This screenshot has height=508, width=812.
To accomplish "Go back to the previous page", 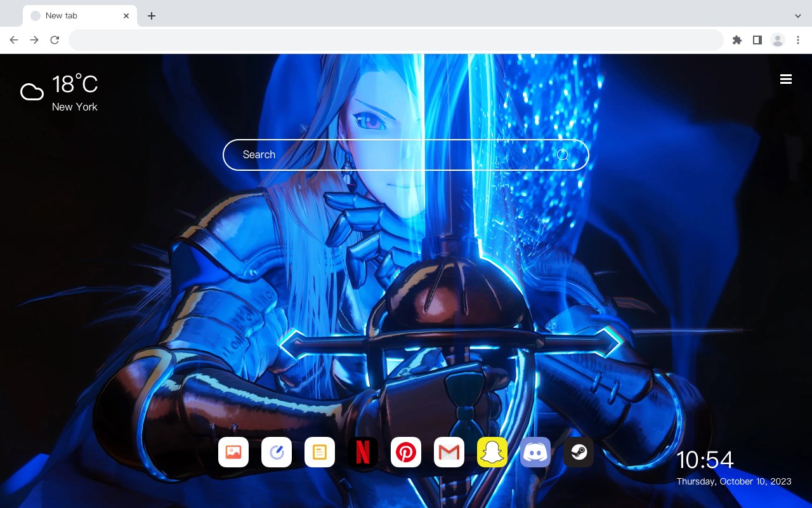I will [14, 40].
